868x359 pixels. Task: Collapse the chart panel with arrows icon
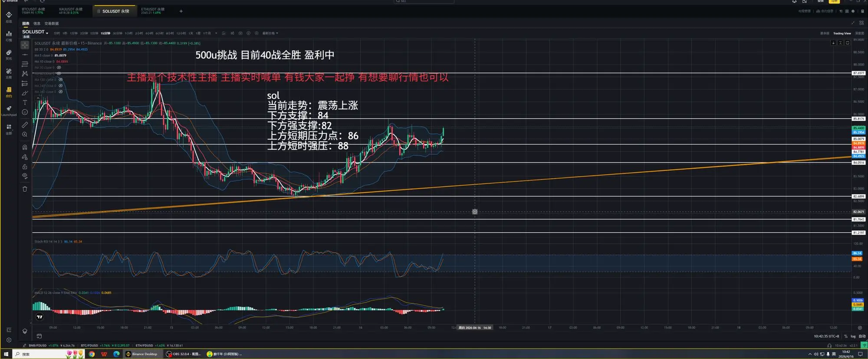click(853, 23)
